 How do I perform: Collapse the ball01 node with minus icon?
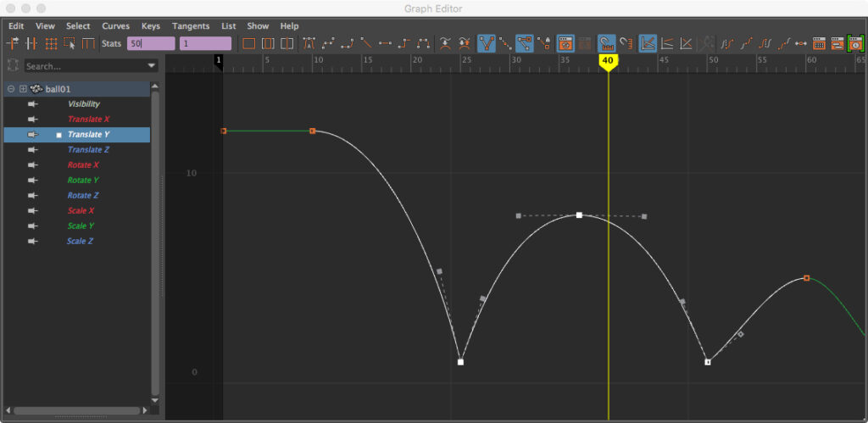coord(11,89)
